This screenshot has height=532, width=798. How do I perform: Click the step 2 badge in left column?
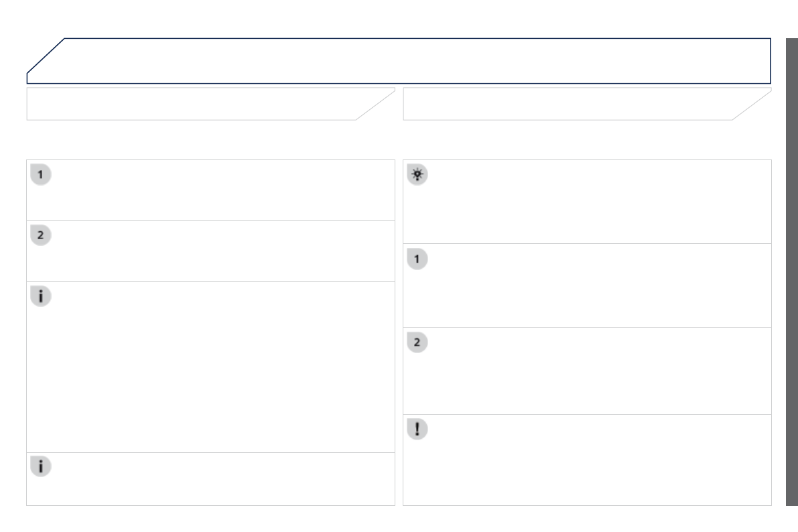[42, 236]
